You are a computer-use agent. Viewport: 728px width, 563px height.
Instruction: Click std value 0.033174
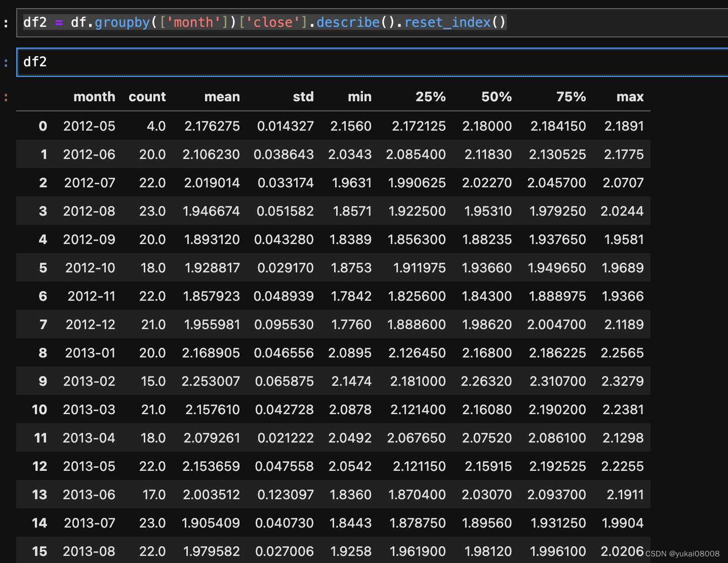coord(286,183)
